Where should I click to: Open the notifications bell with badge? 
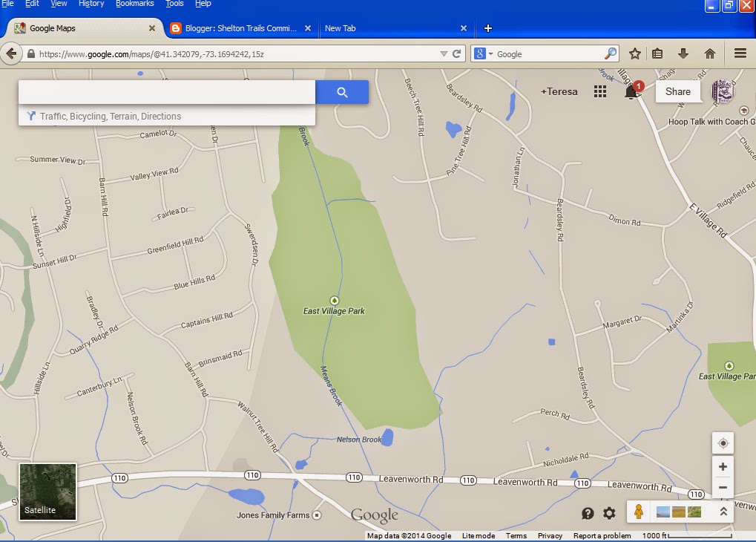pyautogui.click(x=632, y=91)
